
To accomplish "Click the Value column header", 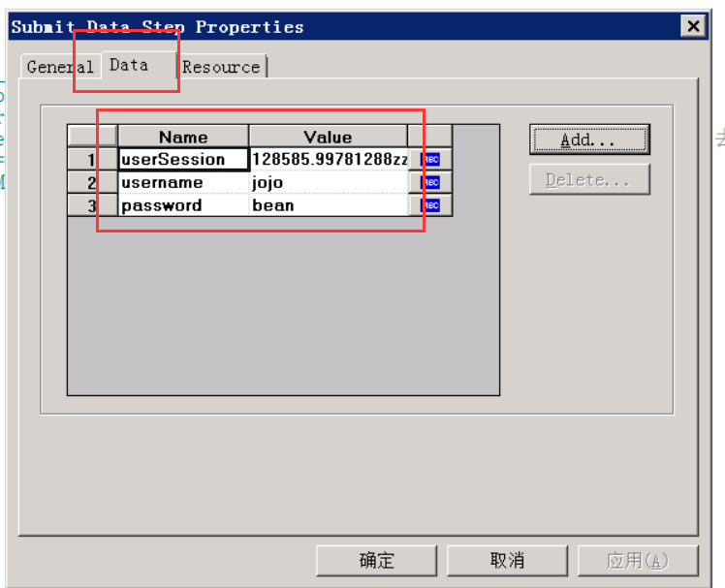I will coord(328,137).
